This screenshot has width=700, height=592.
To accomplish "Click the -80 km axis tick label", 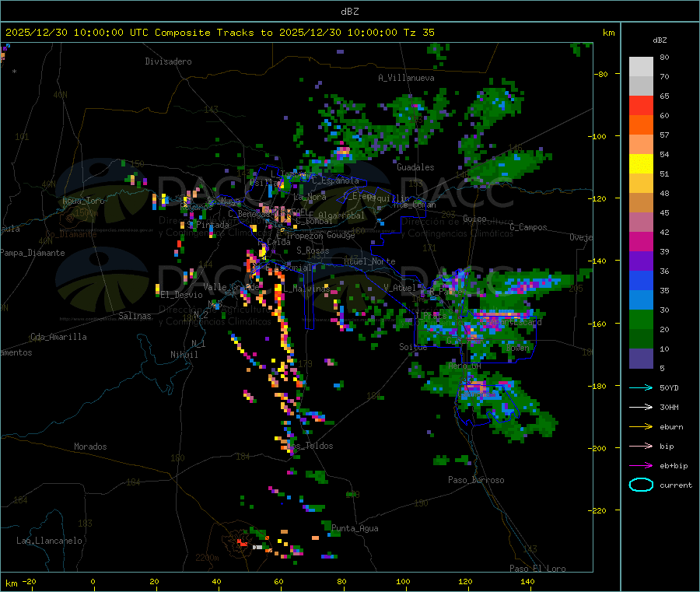I will click(601, 74).
